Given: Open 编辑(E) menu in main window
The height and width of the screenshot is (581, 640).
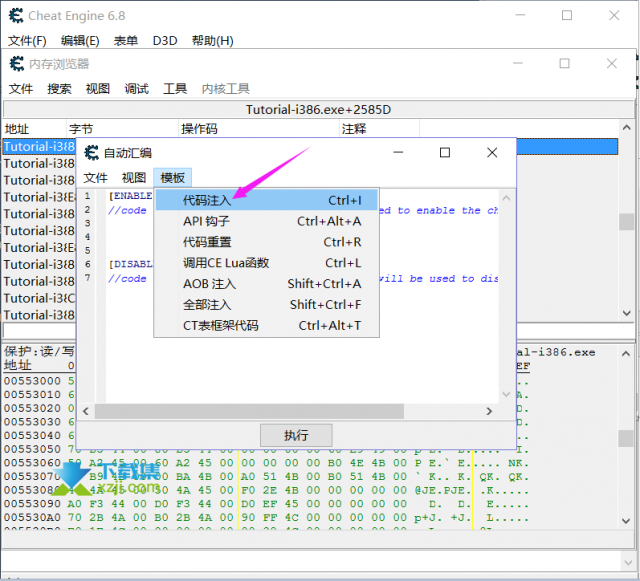Looking at the screenshot, I should [x=80, y=41].
